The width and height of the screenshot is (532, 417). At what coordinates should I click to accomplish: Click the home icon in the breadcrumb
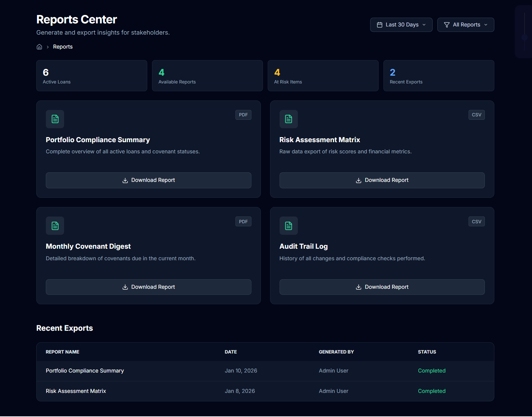point(39,47)
